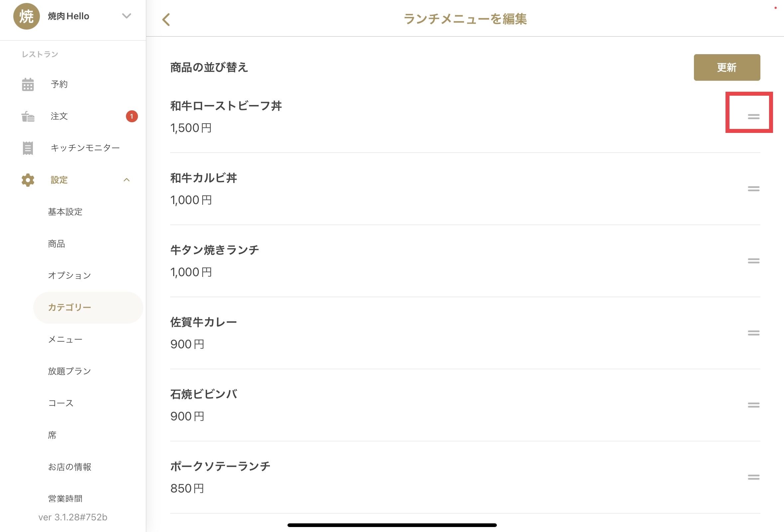The image size is (784, 532).
Task: Click the 更新 button
Action: click(727, 67)
